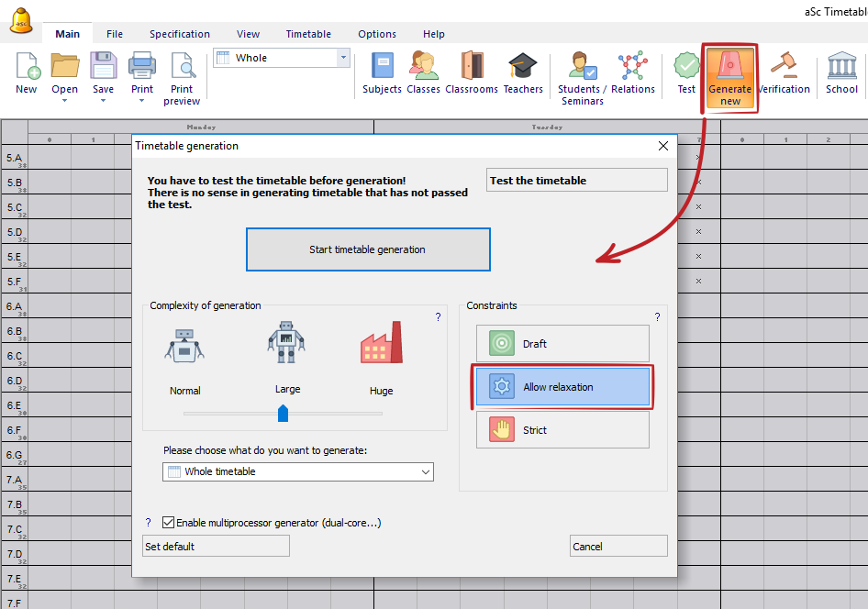
Task: Select the Strict constraints option
Action: pos(562,430)
